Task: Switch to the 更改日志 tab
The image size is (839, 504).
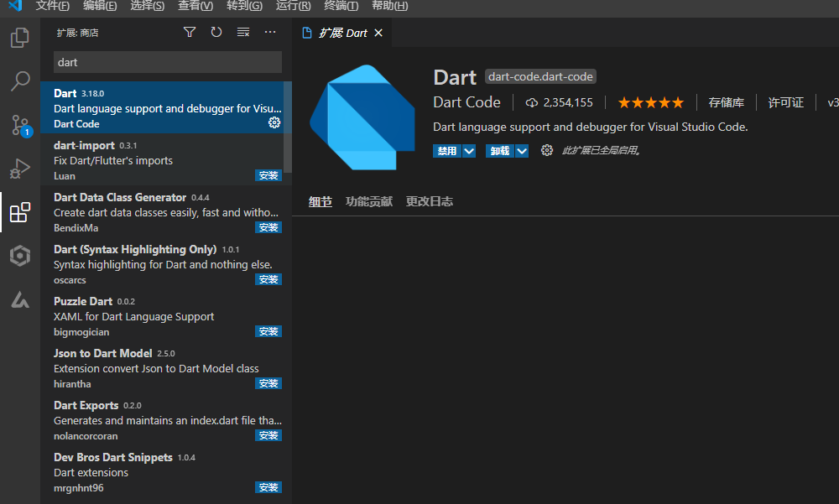Action: (429, 202)
